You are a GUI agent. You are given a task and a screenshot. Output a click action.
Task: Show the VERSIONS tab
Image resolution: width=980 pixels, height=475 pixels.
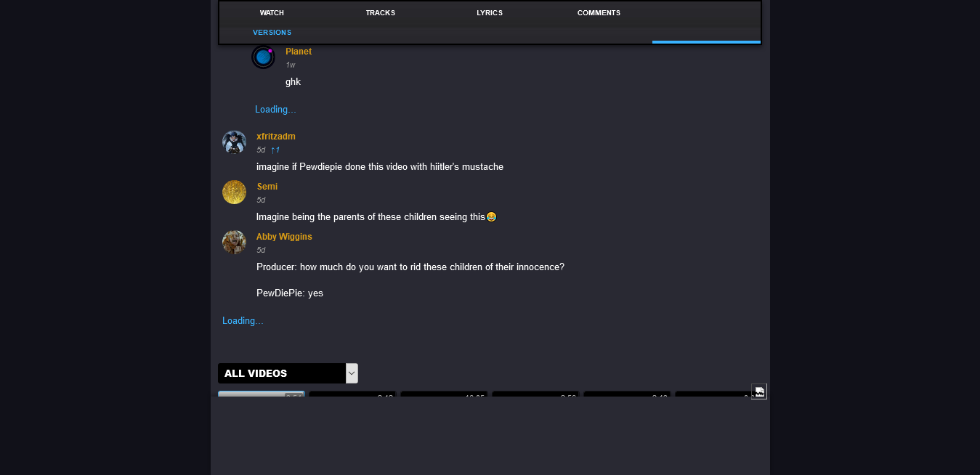pyautogui.click(x=272, y=33)
